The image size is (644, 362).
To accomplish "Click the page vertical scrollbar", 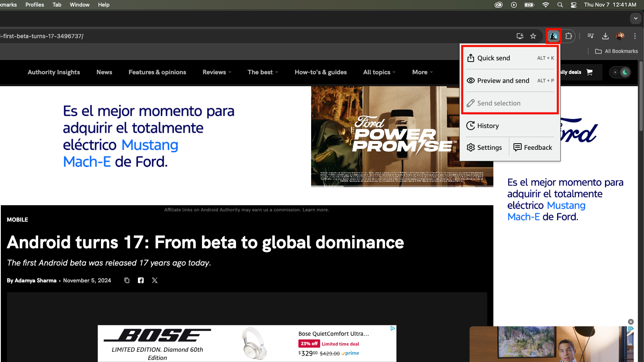I will [641, 96].
